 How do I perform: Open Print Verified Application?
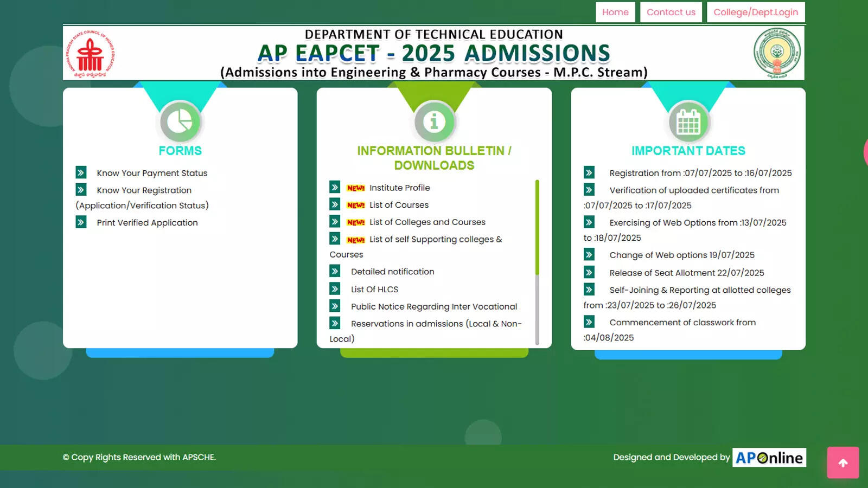tap(147, 223)
